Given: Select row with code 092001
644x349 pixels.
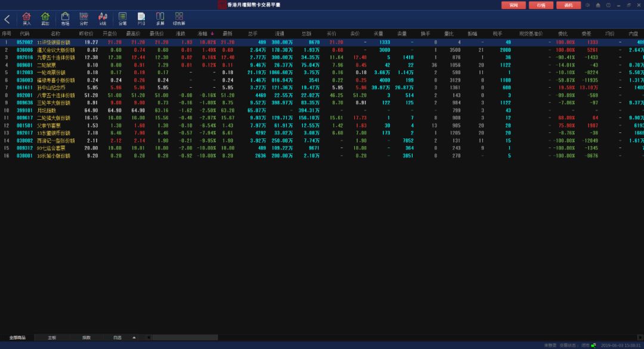Looking at the screenshot, I should (322, 95).
